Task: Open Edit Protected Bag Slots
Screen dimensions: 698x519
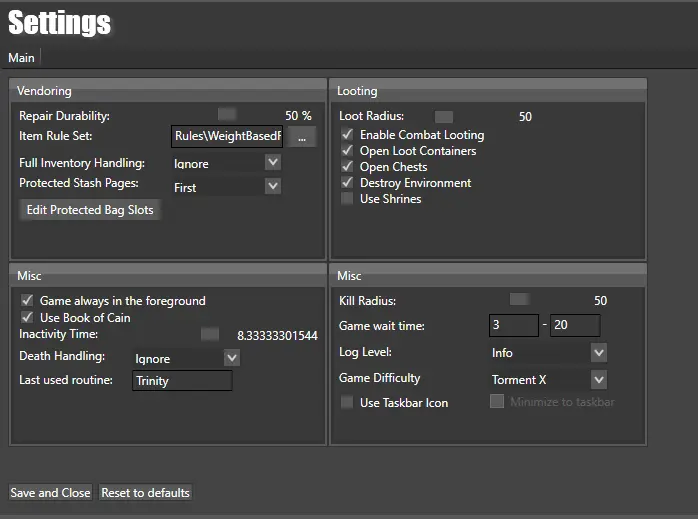Action: [x=90, y=210]
